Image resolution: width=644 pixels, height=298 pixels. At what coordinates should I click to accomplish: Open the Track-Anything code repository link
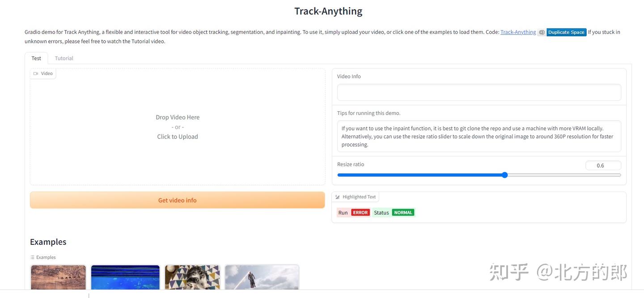[x=518, y=32]
